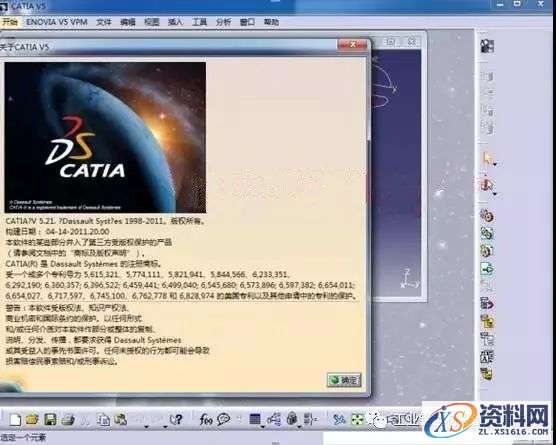This screenshot has height=445, width=556.
Task: Click the knowledge network icon beside Design Table
Action: pos(274,419)
